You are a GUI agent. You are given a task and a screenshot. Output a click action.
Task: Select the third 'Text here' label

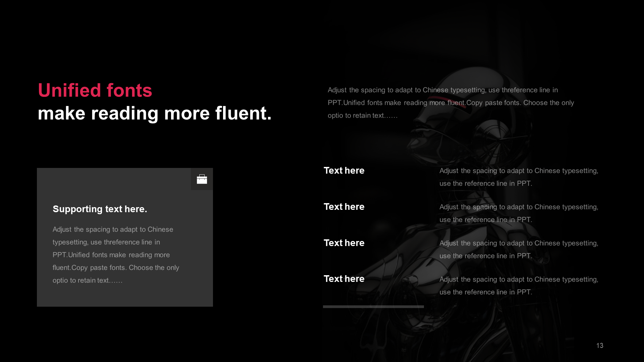tap(344, 243)
